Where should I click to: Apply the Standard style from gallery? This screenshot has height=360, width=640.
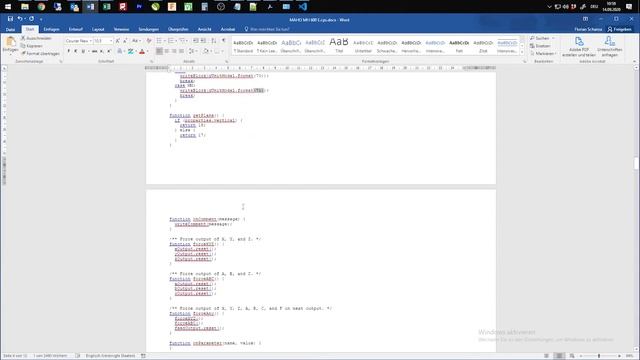[x=243, y=46]
